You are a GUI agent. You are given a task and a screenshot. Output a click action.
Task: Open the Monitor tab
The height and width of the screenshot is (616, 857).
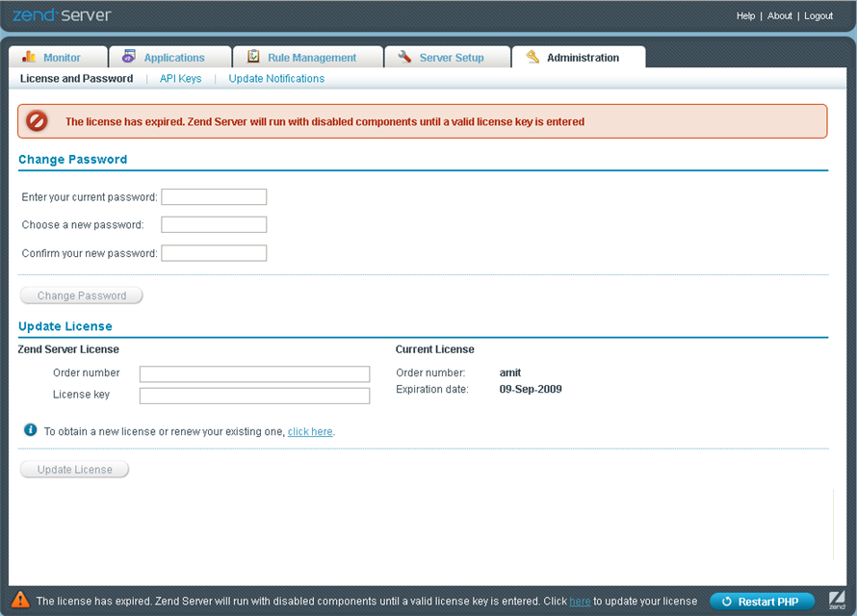click(x=62, y=58)
